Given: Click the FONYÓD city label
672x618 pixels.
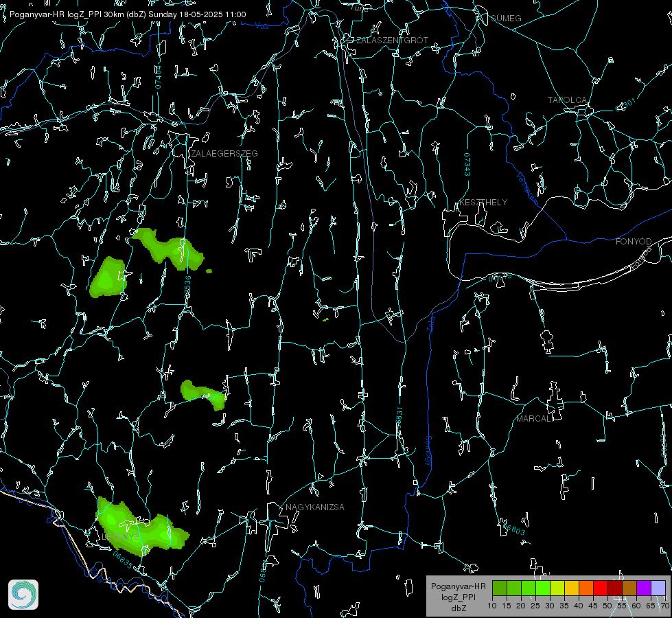Looking at the screenshot, I should click(x=634, y=242).
